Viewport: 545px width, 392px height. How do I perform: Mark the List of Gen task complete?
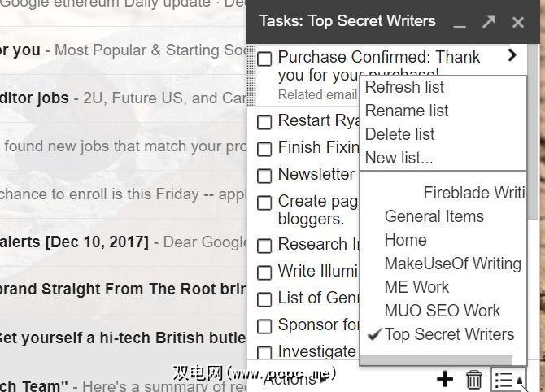coord(264,299)
